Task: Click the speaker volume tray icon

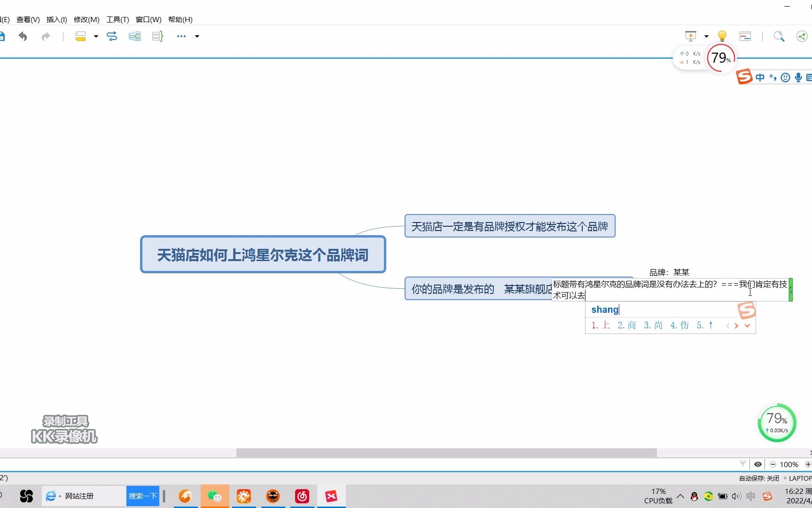Action: coord(736,496)
